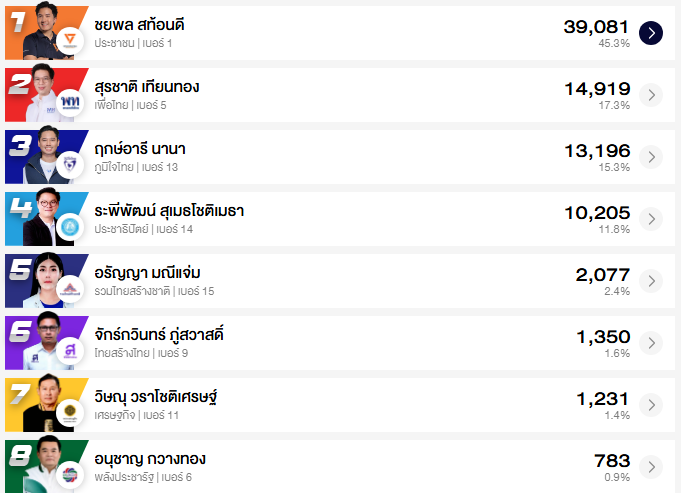The height and width of the screenshot is (493, 681).
Task: Select candidate วิษณุ วราโชติเศรษฐ์'s name
Action: tap(155, 397)
